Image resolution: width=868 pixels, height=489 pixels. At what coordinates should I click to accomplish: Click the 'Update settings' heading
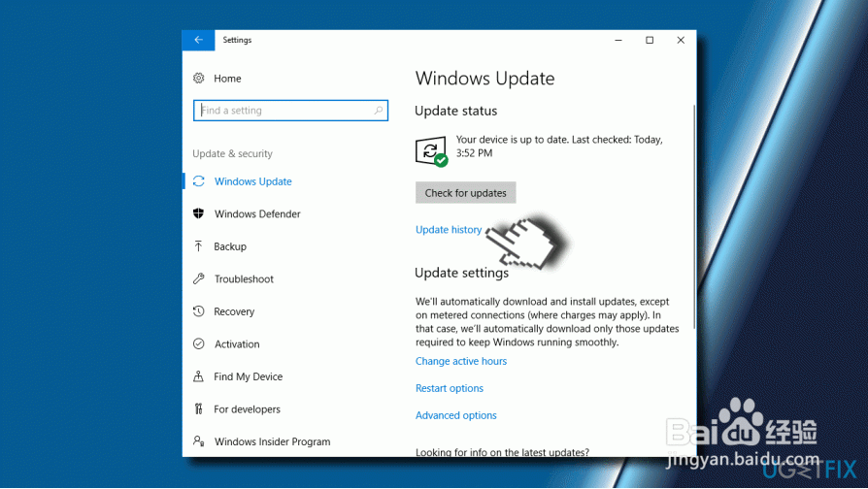(x=462, y=273)
